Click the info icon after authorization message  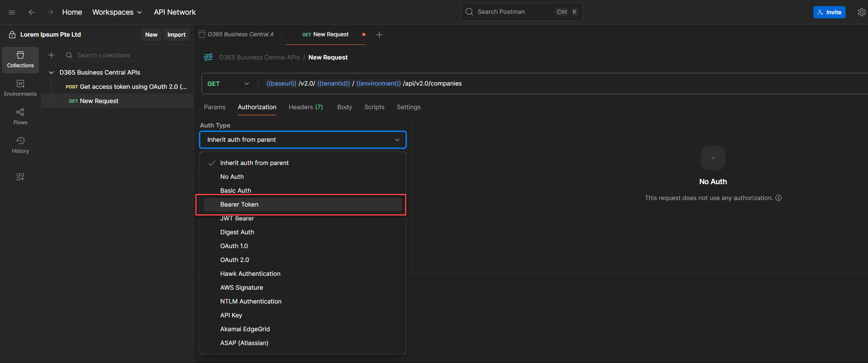tap(778, 198)
